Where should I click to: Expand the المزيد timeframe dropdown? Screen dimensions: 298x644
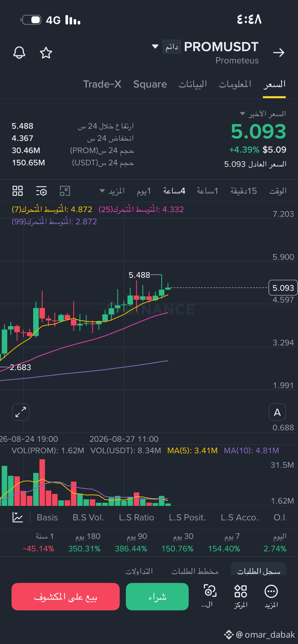tap(112, 191)
